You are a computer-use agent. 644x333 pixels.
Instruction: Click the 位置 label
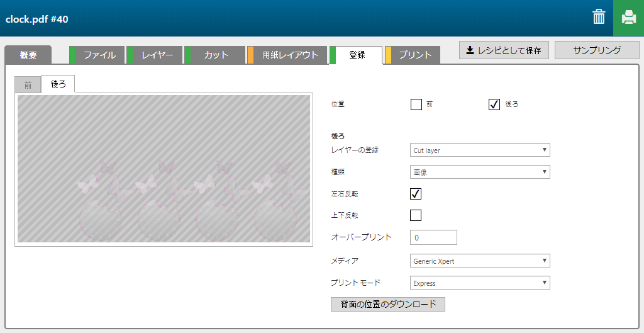338,104
